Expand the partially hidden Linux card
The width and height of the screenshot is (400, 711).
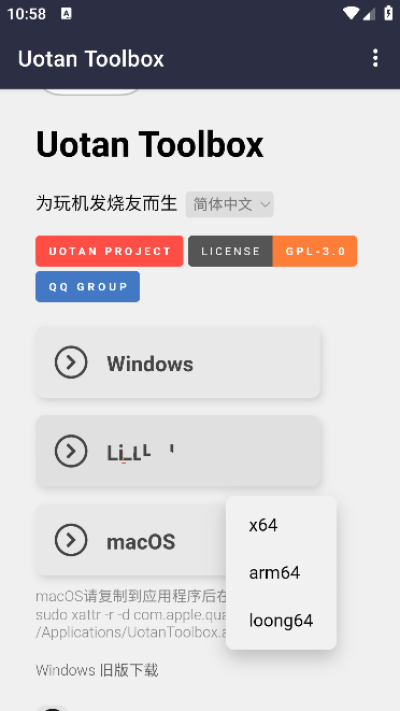click(178, 451)
